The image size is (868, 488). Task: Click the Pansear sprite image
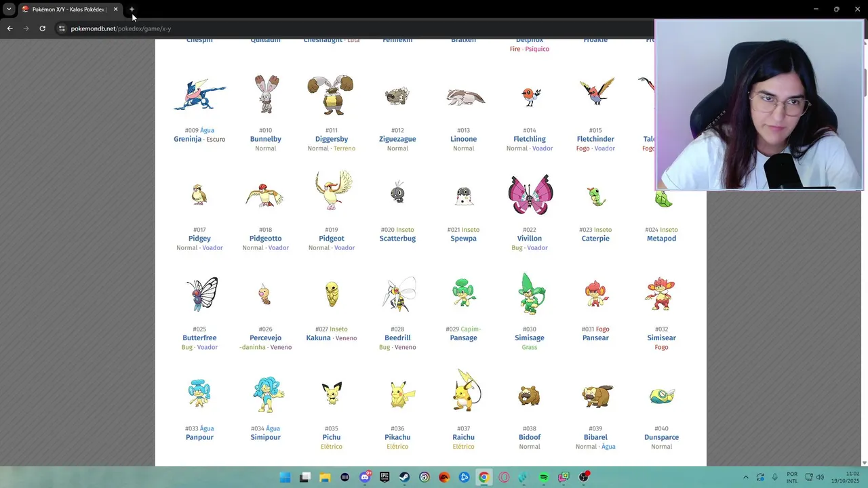(597, 293)
